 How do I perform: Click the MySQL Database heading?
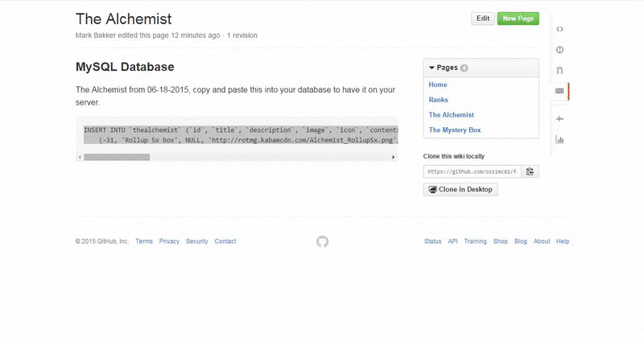tap(125, 67)
